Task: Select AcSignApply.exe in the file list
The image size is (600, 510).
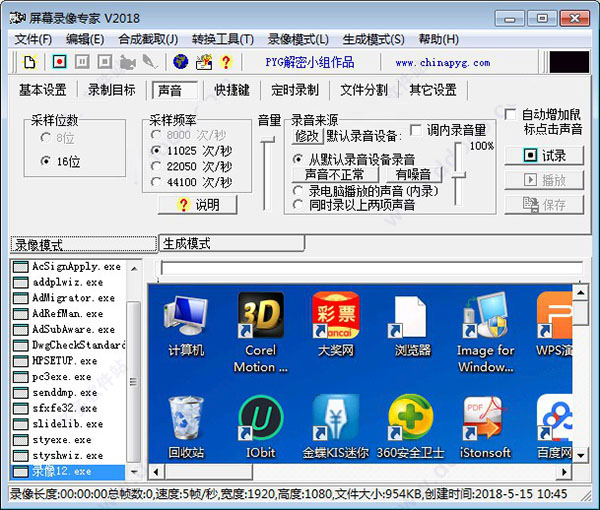Action: (x=68, y=267)
